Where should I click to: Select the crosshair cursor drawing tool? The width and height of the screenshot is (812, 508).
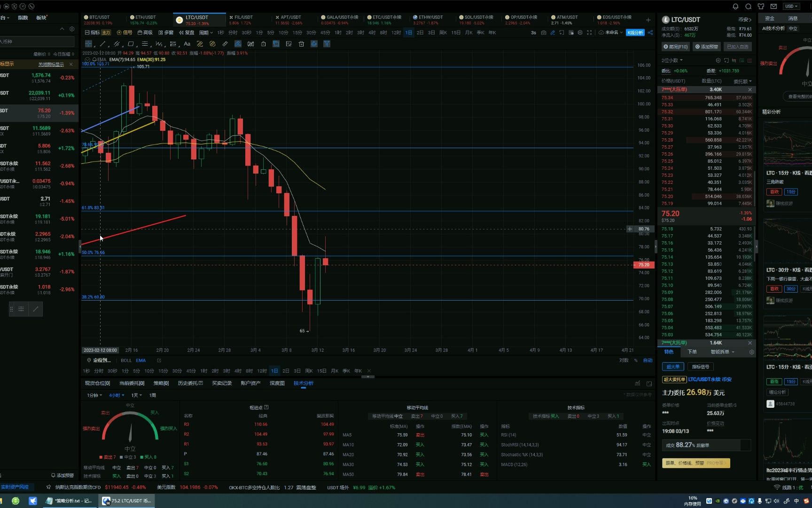[88, 44]
